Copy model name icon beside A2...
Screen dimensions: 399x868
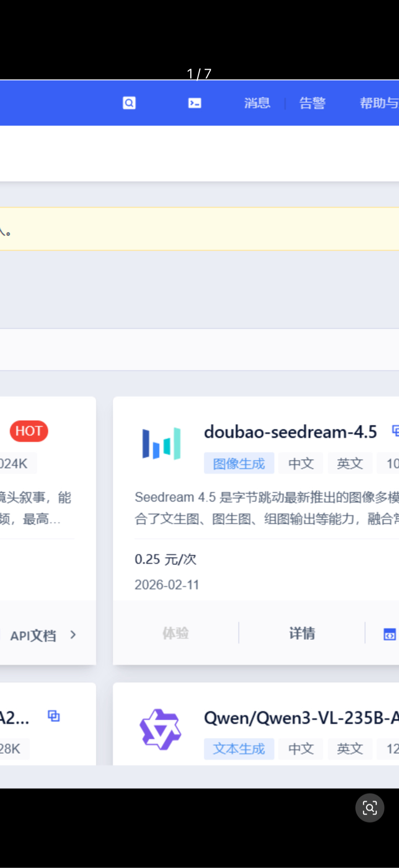[54, 716]
